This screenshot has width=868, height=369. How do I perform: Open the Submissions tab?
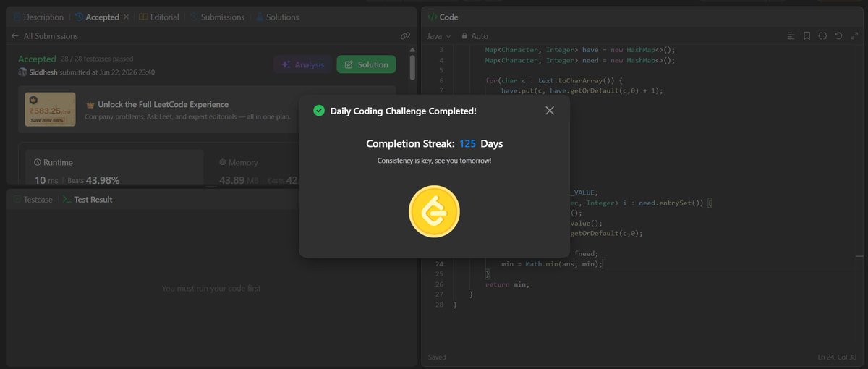(216, 17)
